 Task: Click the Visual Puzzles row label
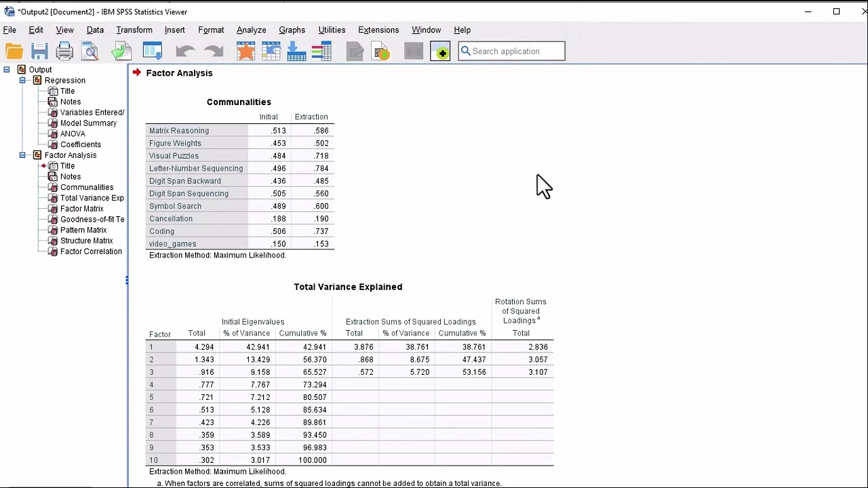(x=174, y=156)
